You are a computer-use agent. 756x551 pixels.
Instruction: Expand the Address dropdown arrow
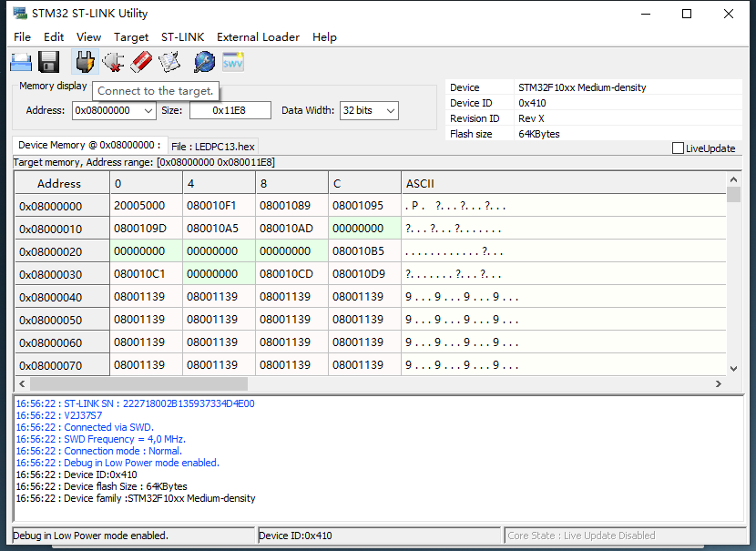pos(148,110)
